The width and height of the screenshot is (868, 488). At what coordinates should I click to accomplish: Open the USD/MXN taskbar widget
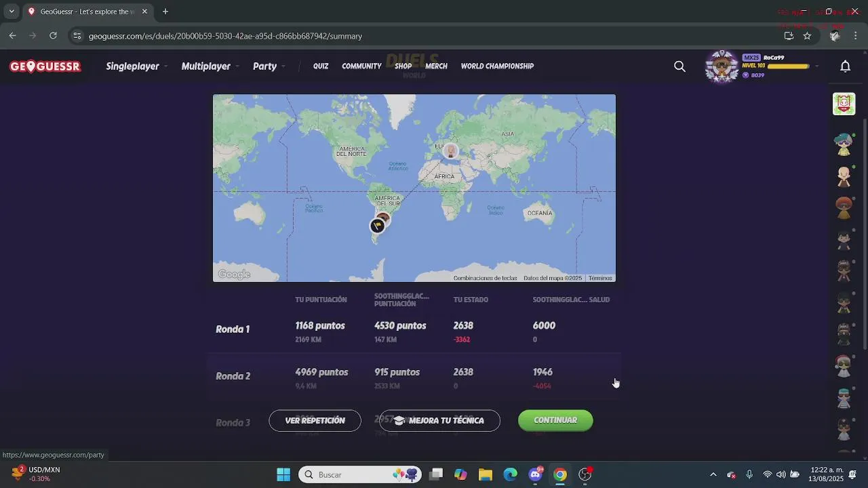(37, 474)
